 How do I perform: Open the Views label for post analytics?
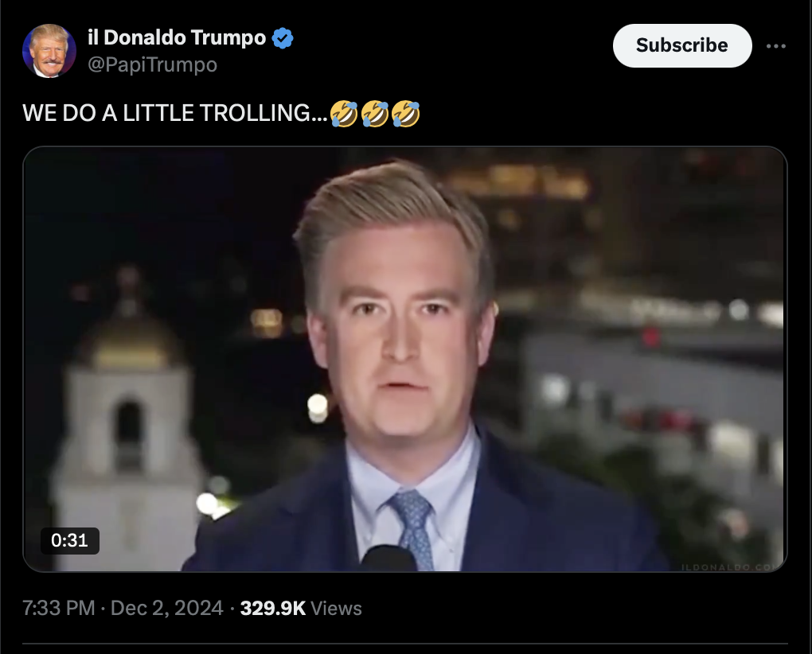coord(336,609)
